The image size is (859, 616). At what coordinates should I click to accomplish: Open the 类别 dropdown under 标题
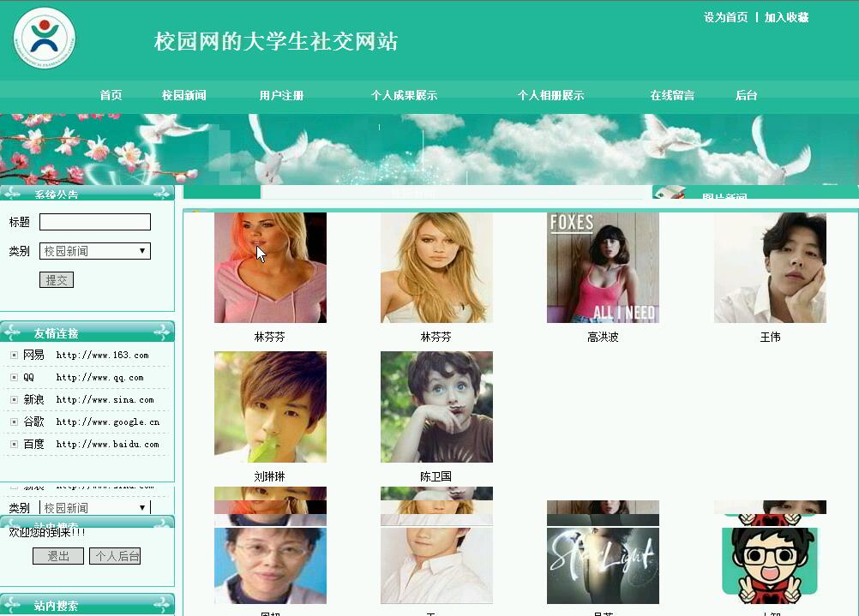click(95, 251)
